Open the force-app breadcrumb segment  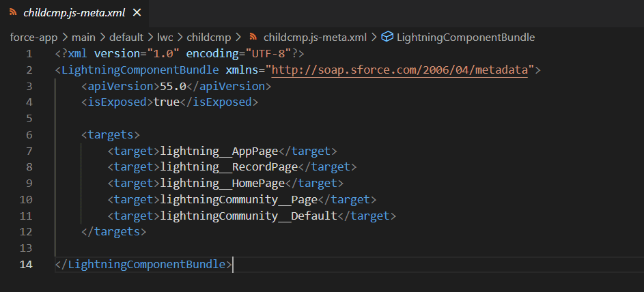click(x=32, y=37)
